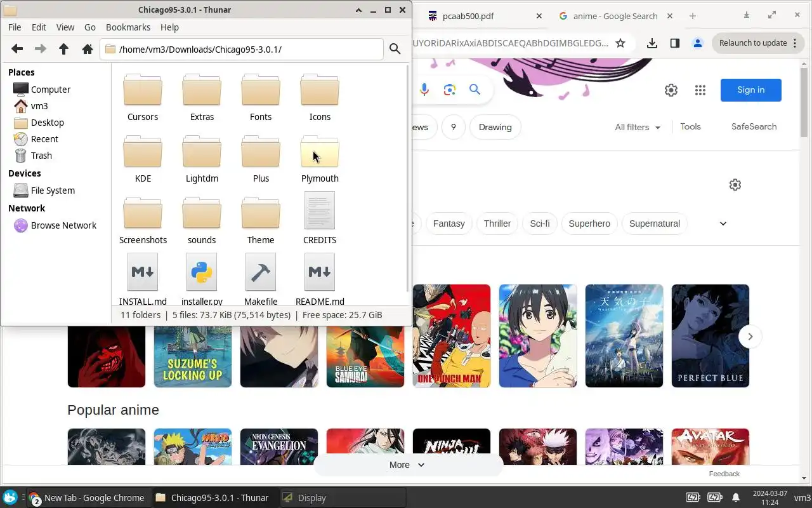Select the Theme folder

pyautogui.click(x=261, y=220)
